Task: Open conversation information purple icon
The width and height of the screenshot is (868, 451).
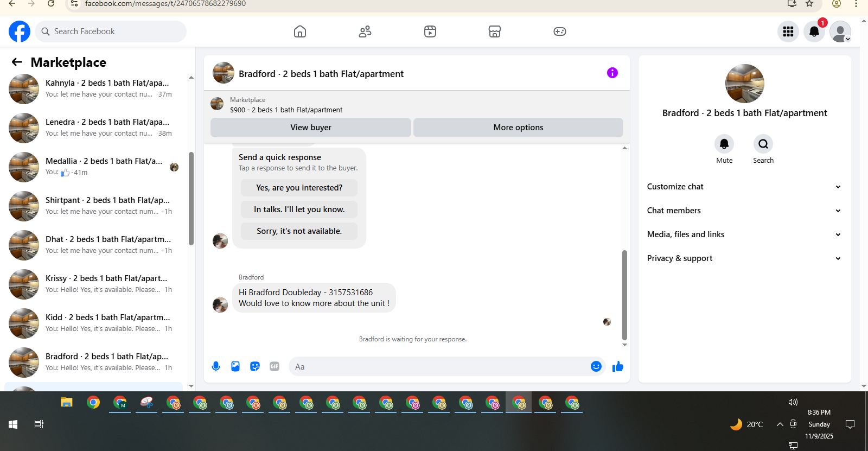Action: tap(612, 73)
